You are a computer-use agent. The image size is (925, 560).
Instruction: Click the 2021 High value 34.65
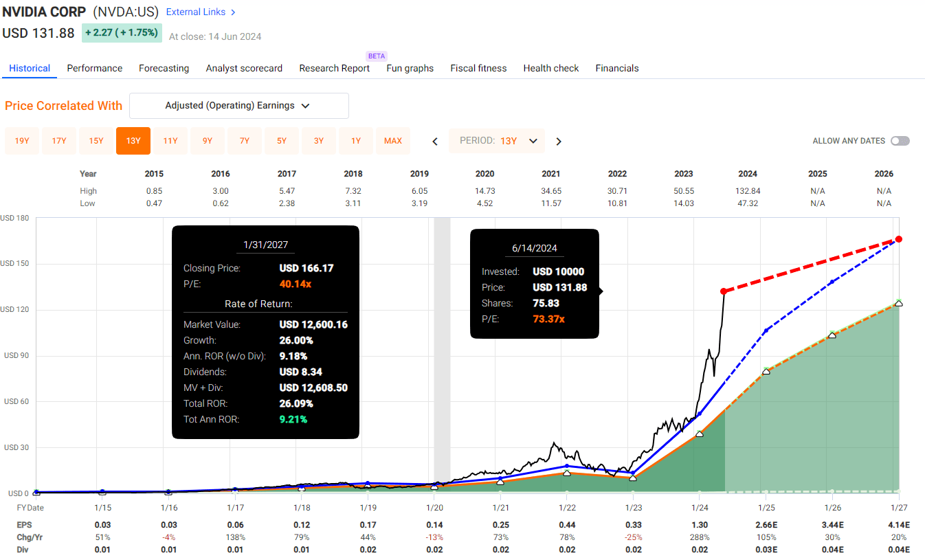pyautogui.click(x=551, y=191)
